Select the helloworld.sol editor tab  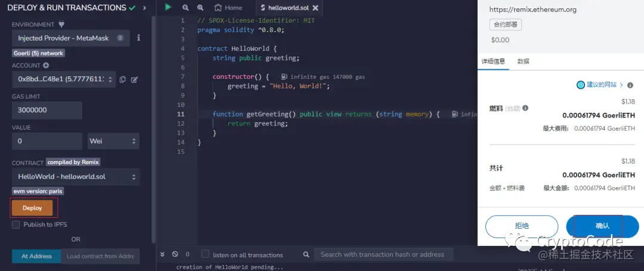pyautogui.click(x=289, y=8)
